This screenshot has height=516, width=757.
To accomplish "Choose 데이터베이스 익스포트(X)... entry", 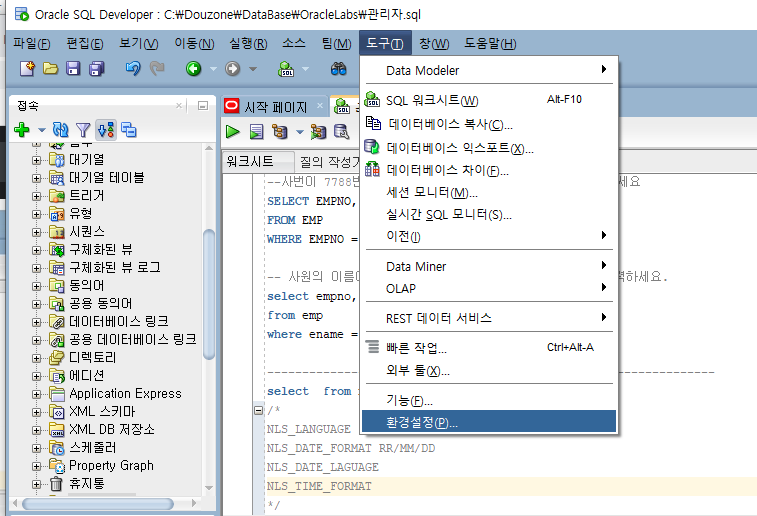I will pyautogui.click(x=489, y=147).
